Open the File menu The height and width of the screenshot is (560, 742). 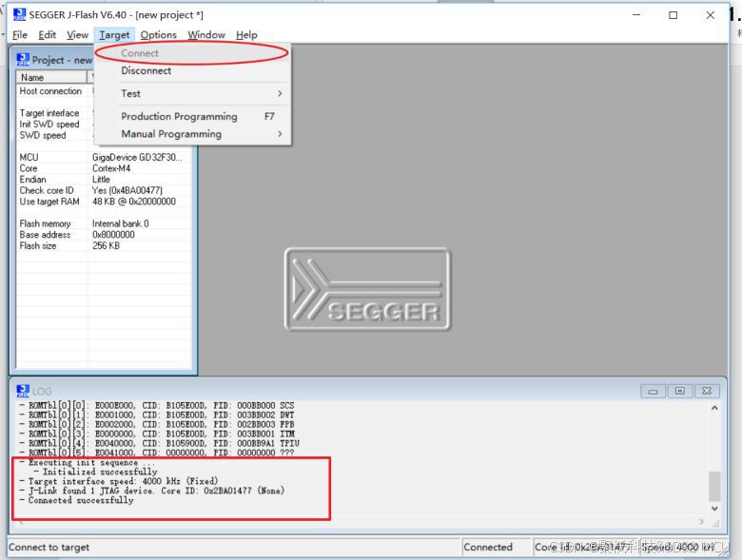coord(20,35)
